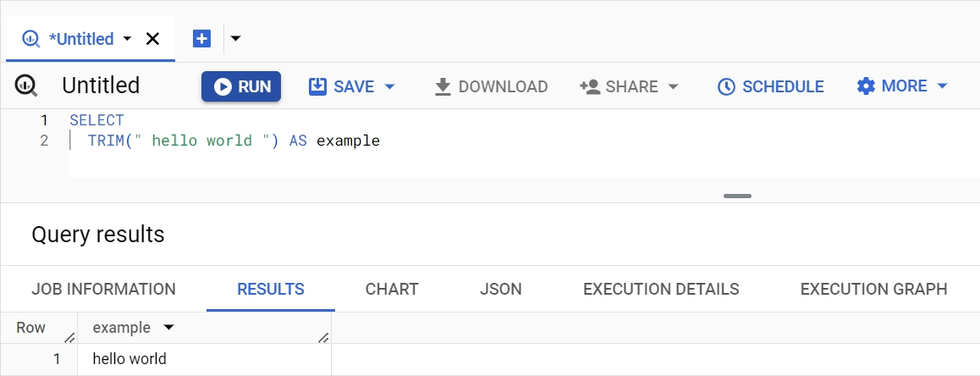The image size is (980, 376).
Task: Open the SCHEDULE option
Action: tap(770, 86)
